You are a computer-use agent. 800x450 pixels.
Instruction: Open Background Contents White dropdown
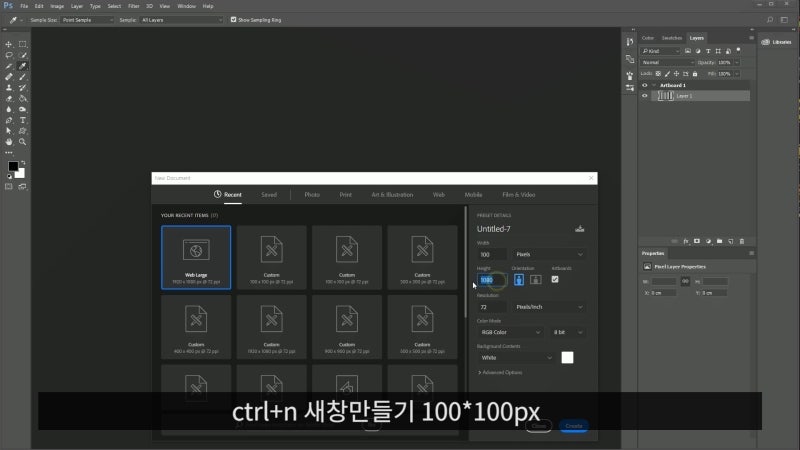515,358
